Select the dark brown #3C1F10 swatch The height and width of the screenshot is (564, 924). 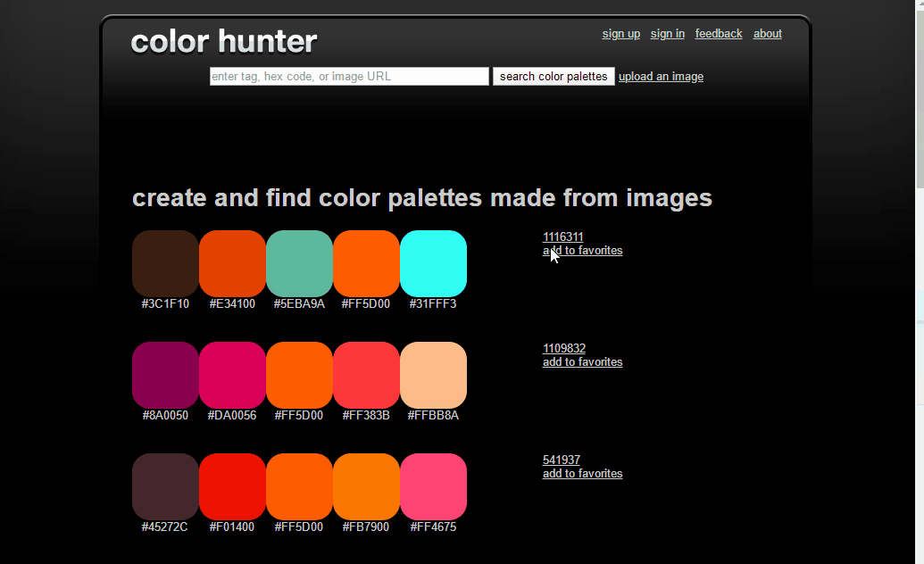point(165,263)
